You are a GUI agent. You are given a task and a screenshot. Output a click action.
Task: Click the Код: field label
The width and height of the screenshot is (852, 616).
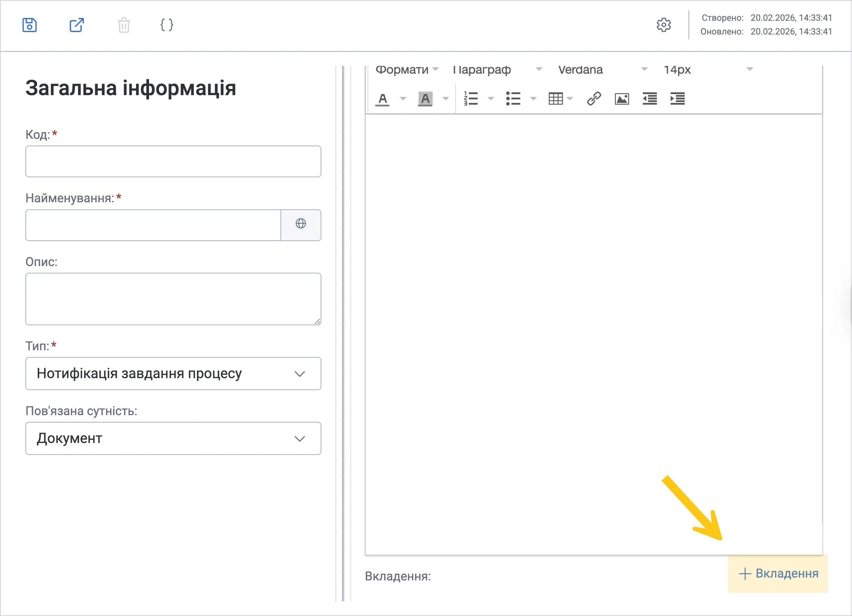[38, 135]
